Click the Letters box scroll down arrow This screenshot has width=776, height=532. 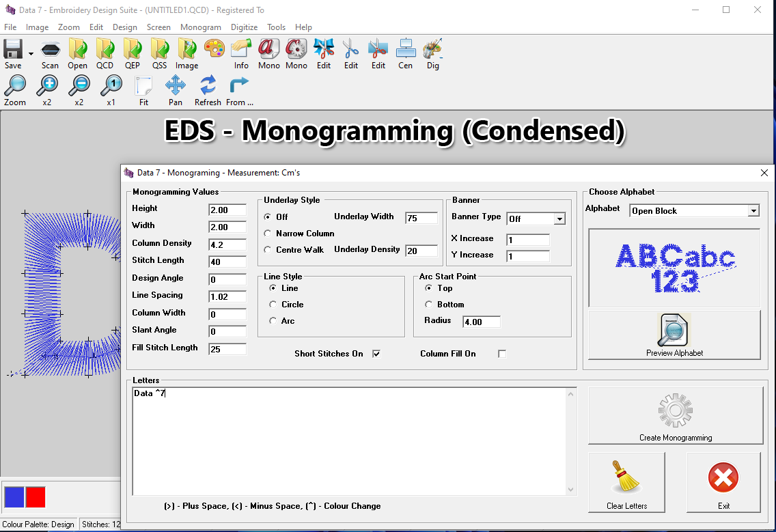(x=570, y=490)
